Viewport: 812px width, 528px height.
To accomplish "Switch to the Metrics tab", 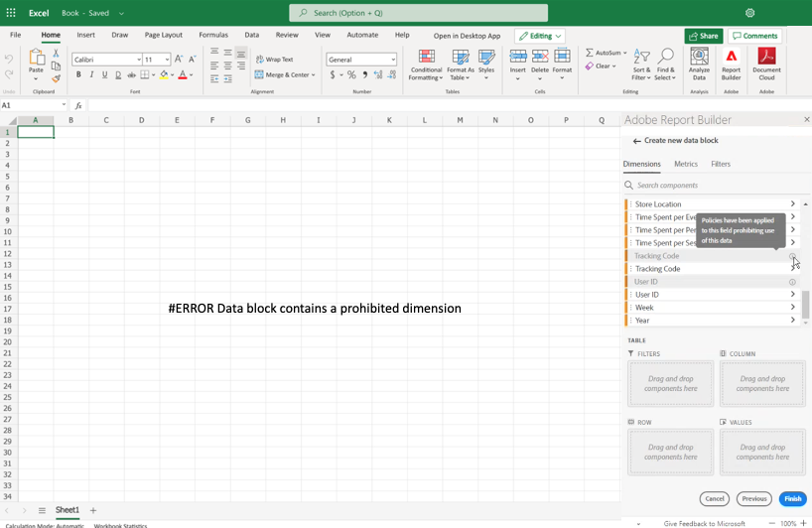I will 685,164.
